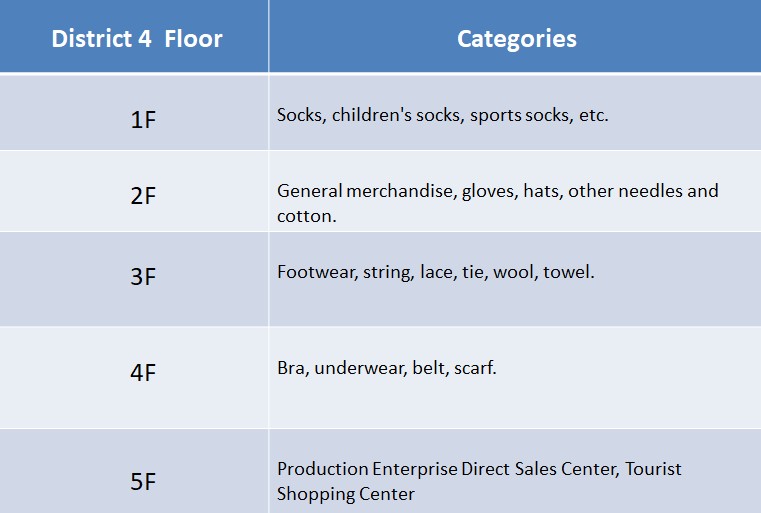Select the 5F floor cell
Viewport: 761px width, 513px height.
click(x=143, y=482)
